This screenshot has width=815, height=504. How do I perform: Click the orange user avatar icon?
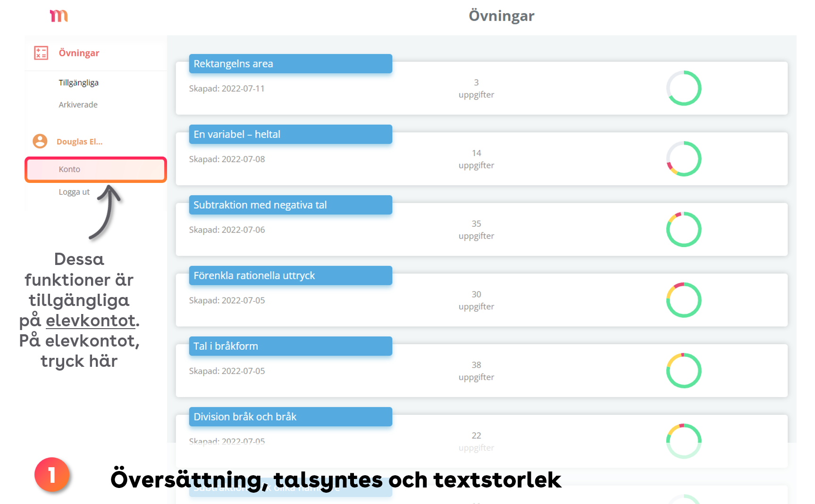pos(40,141)
